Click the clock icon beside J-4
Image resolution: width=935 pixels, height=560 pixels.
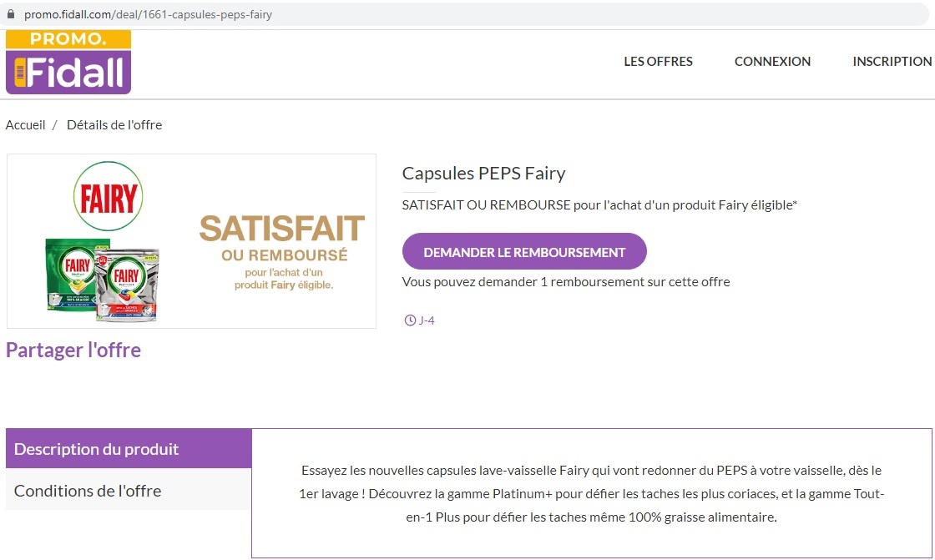[x=409, y=320]
